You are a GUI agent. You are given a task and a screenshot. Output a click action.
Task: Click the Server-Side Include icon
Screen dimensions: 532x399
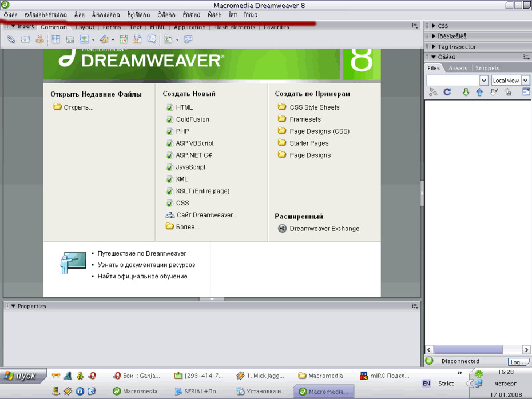tap(137, 39)
